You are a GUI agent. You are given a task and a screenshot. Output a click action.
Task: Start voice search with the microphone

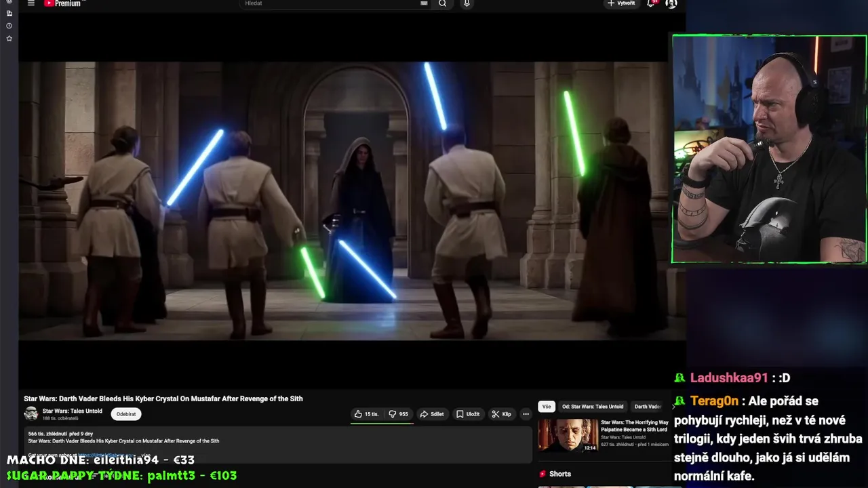467,3
